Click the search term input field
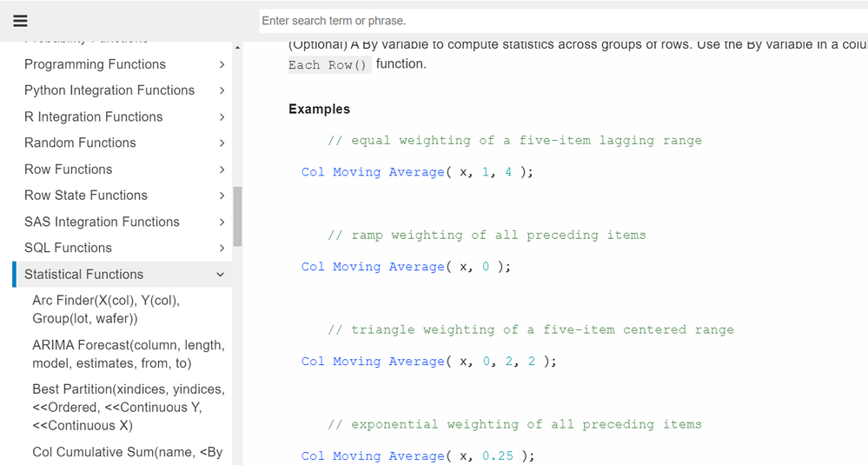Viewport: 868px width, 465px height. coord(563,21)
